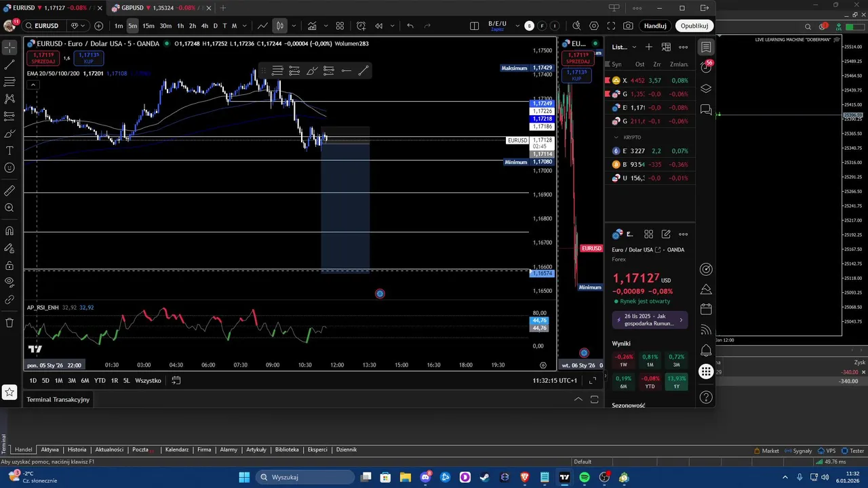
Task: Open the quick search magnifier in top bar
Action: (x=576, y=26)
